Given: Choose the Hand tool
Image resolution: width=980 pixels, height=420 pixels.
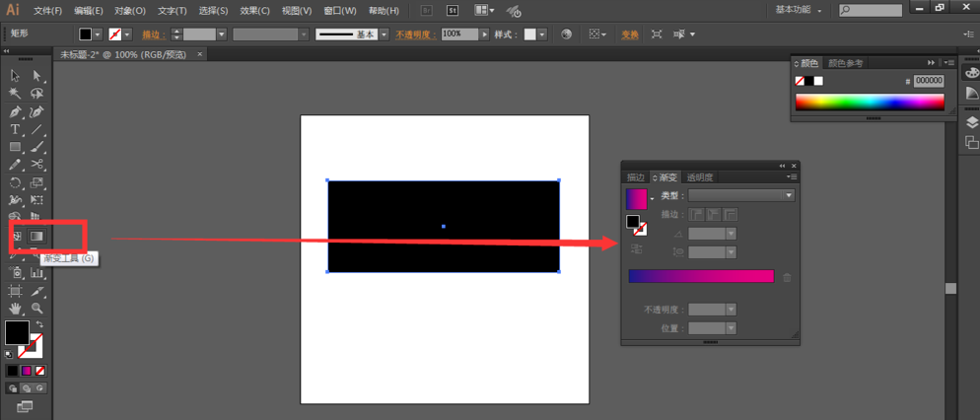Looking at the screenshot, I should tap(15, 309).
